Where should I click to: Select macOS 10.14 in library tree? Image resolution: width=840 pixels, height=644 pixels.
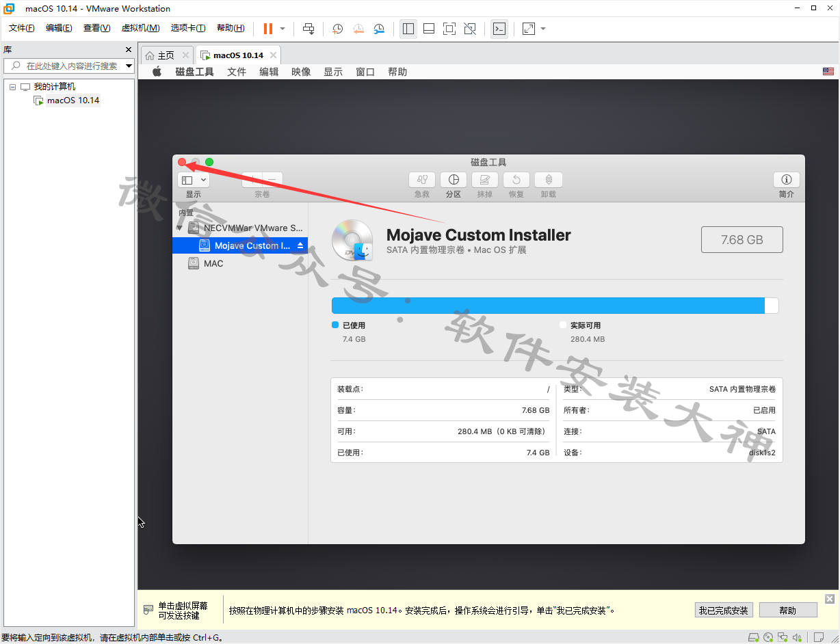(x=73, y=100)
